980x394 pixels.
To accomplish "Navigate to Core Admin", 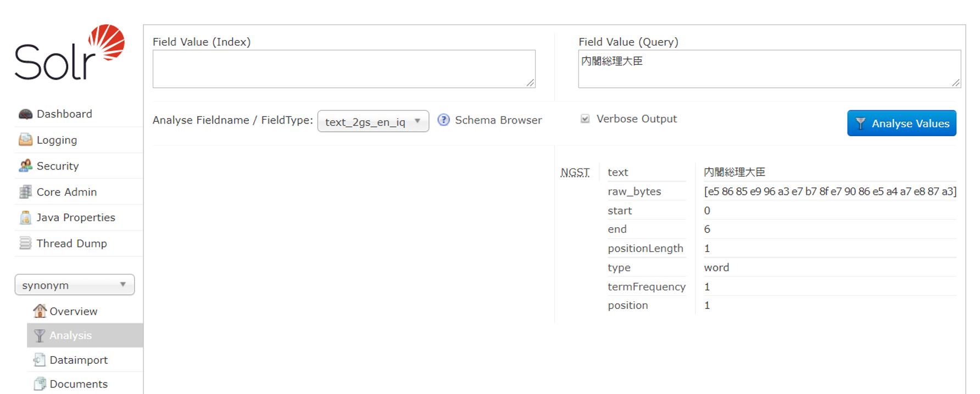I will point(66,192).
